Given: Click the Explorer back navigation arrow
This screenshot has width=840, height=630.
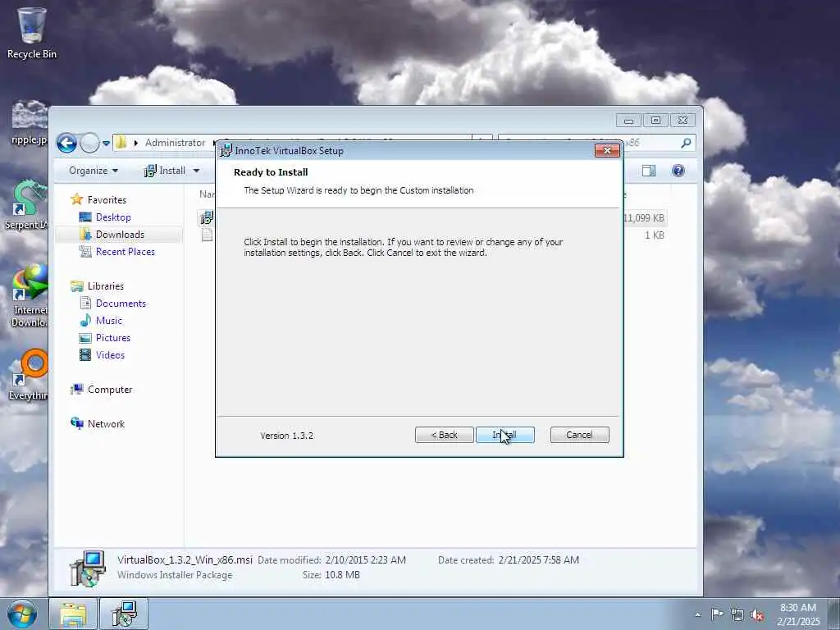Looking at the screenshot, I should [67, 143].
